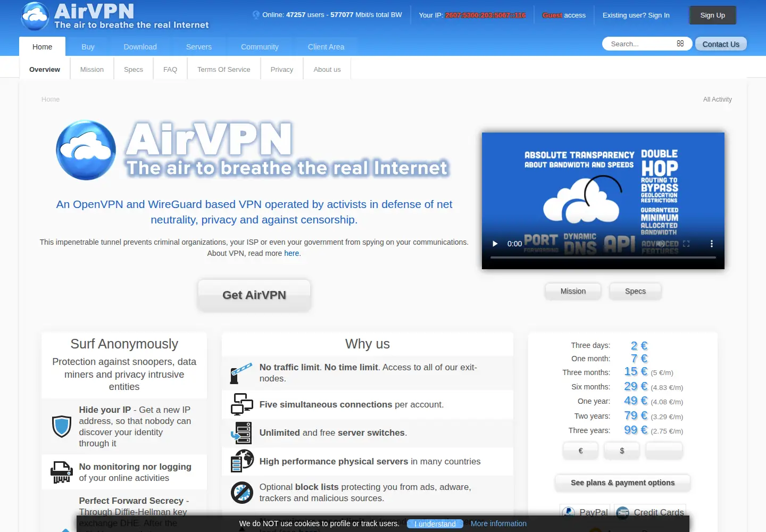766x532 pixels.
Task: Click the 'Surf Anonymously' heading
Action: [x=124, y=344]
